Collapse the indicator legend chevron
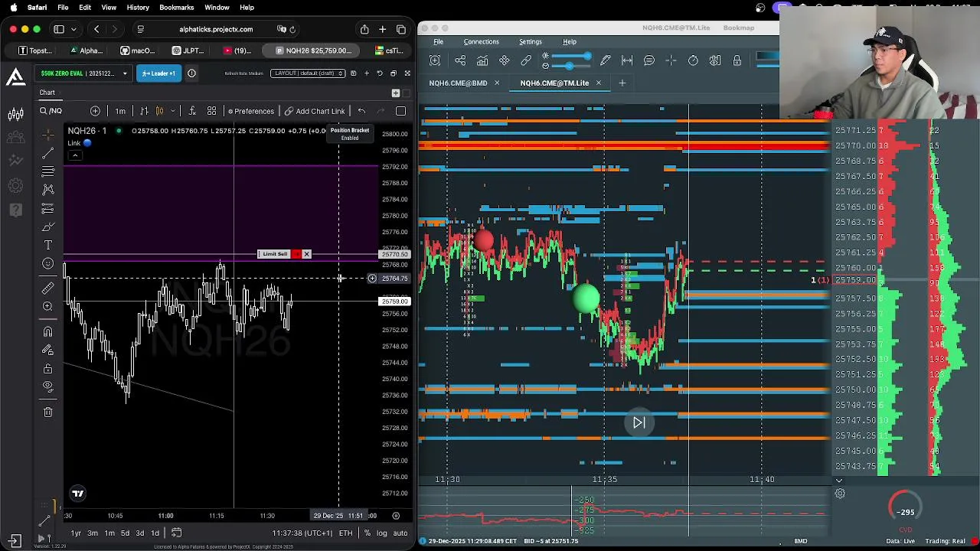Viewport: 980px width, 551px height. click(75, 155)
